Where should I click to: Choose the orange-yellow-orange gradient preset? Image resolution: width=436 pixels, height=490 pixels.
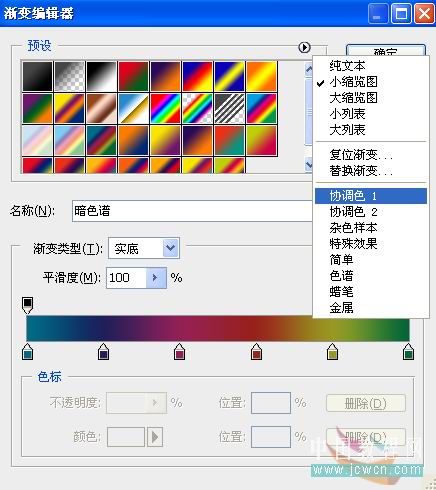(x=262, y=76)
